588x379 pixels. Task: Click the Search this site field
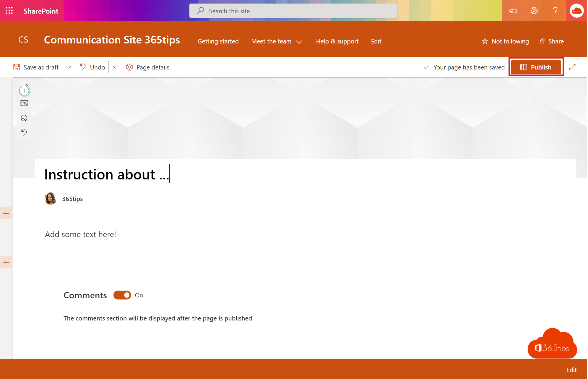tap(294, 11)
